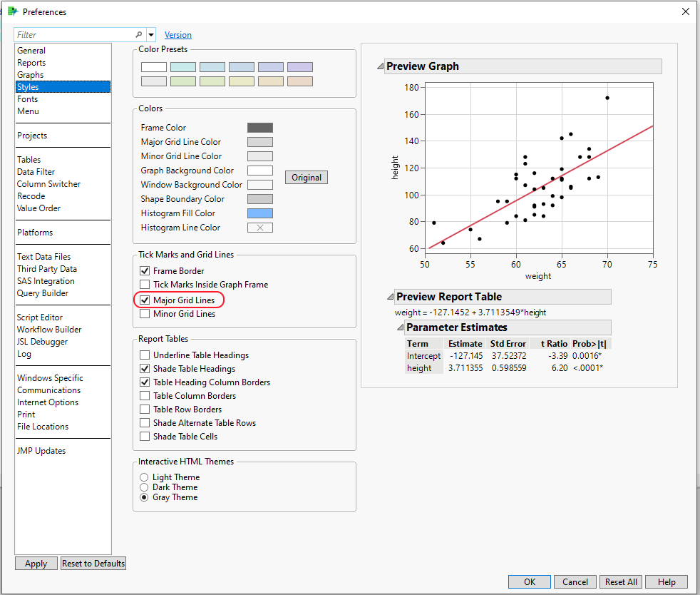700x595 pixels.
Task: Click the Original button to restore colors
Action: [307, 177]
